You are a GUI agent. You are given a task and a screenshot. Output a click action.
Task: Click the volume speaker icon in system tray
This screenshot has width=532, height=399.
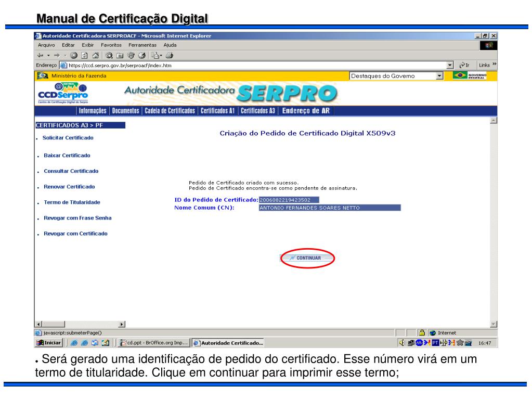pyautogui.click(x=402, y=343)
